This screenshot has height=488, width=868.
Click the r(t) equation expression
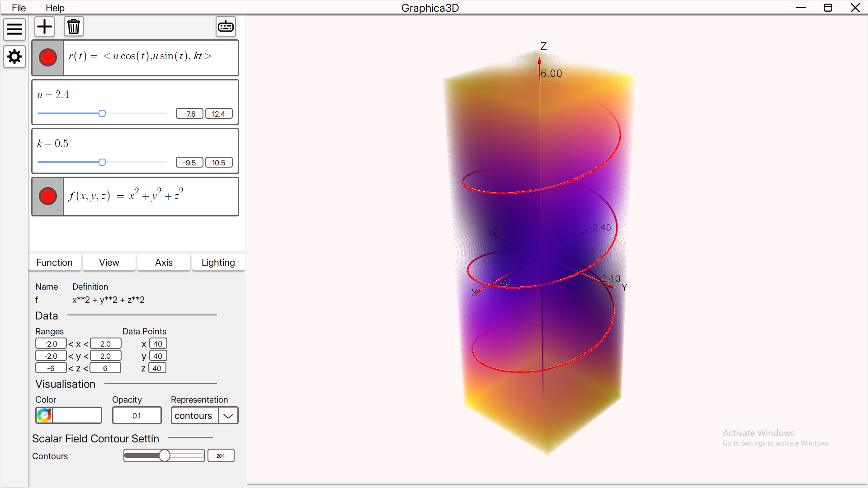pos(140,56)
